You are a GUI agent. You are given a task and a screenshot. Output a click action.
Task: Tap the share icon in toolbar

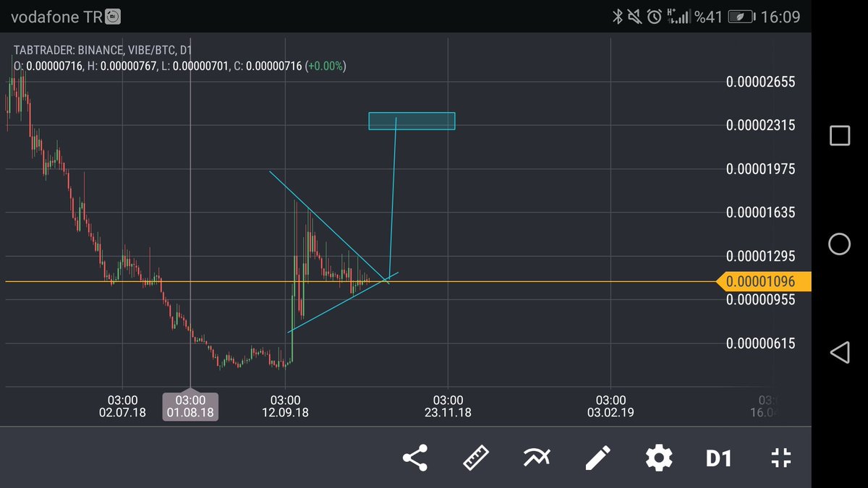click(415, 458)
